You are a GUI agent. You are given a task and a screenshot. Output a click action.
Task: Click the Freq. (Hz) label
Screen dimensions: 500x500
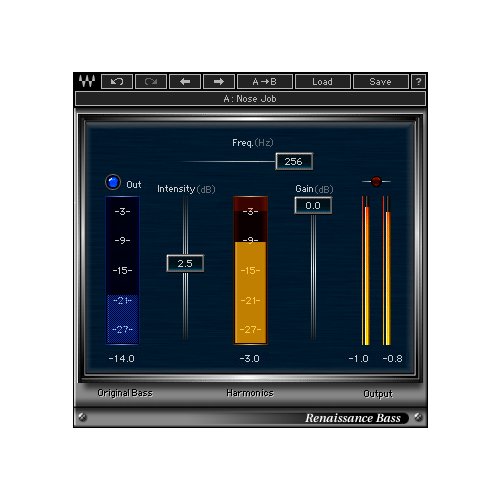(253, 143)
